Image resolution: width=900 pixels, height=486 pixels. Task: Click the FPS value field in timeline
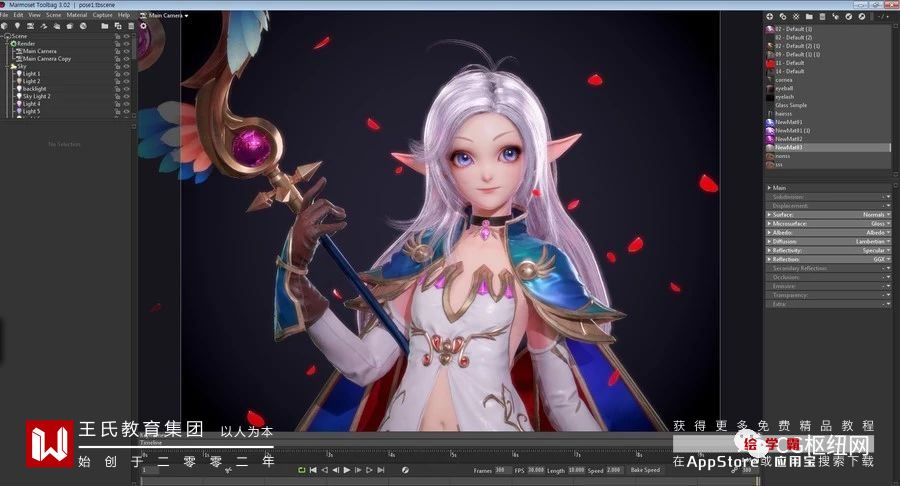click(x=536, y=470)
